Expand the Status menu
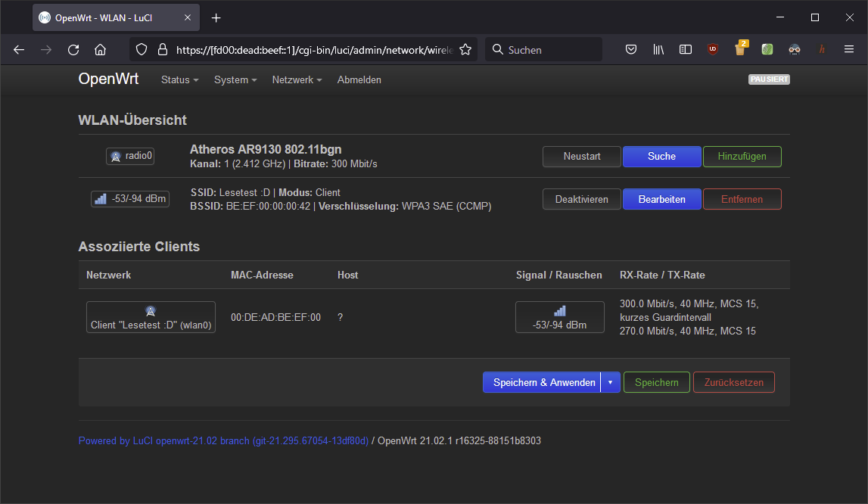 pyautogui.click(x=179, y=79)
